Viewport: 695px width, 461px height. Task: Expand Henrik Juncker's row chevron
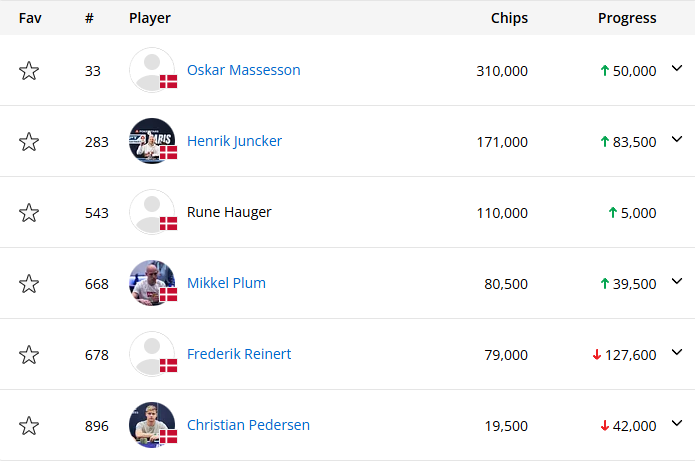[x=677, y=141]
